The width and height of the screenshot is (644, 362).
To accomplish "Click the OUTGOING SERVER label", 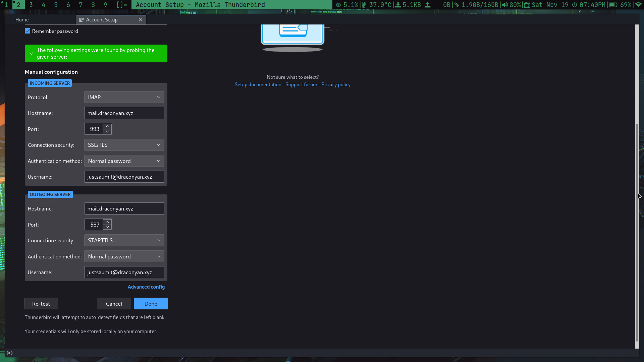I will pos(50,194).
